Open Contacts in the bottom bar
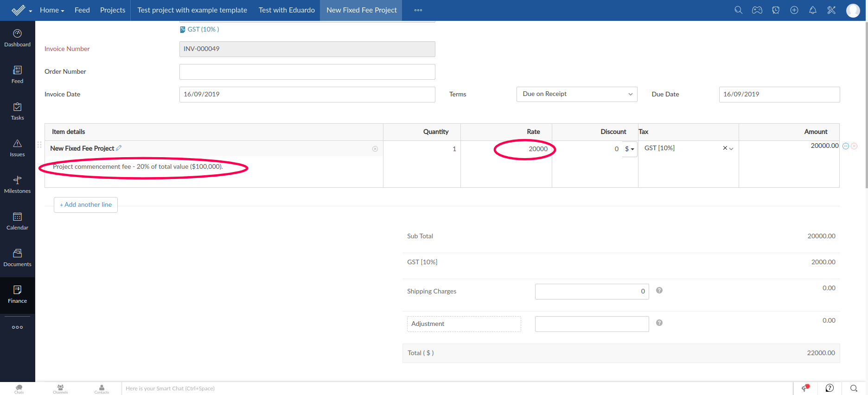This screenshot has height=395, width=868. [102, 389]
